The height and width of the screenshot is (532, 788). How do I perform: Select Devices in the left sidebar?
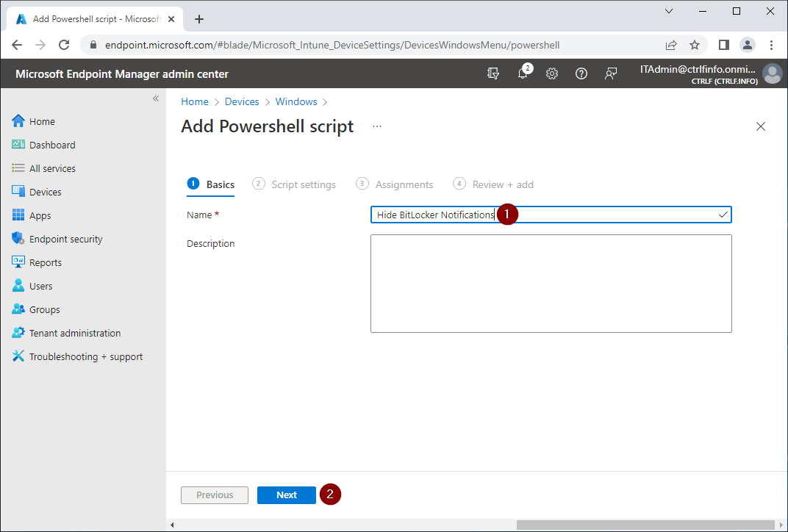pyautogui.click(x=45, y=191)
